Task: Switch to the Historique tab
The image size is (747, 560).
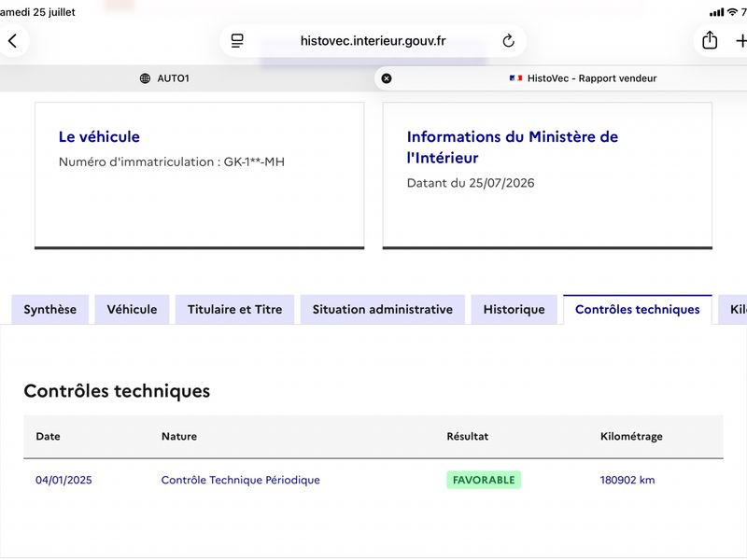Action: click(x=514, y=310)
